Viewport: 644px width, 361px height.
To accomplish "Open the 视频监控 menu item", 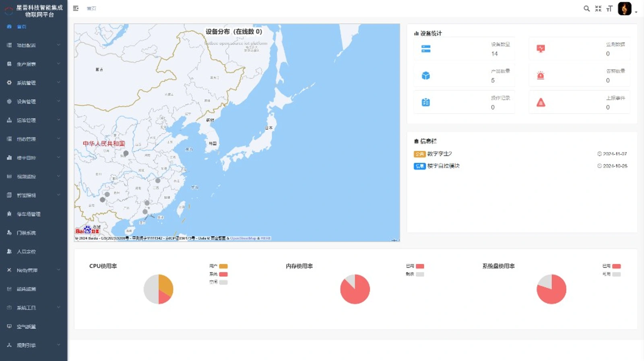I will (34, 176).
